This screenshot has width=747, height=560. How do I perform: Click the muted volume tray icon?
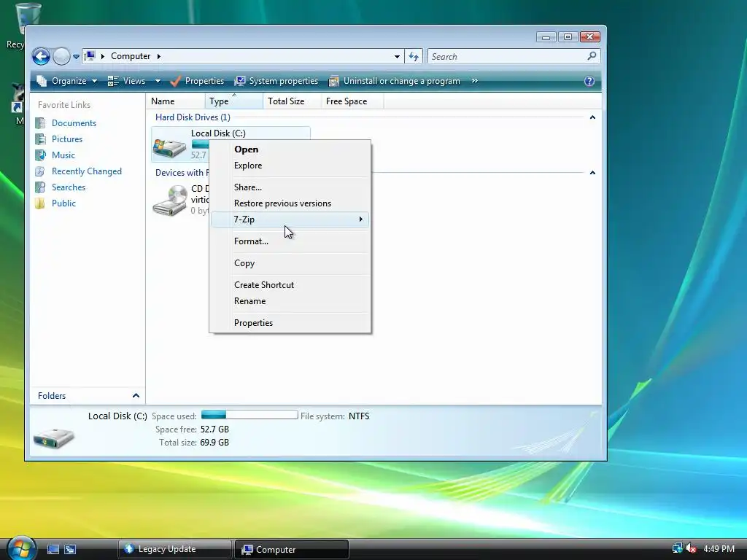coord(691,548)
